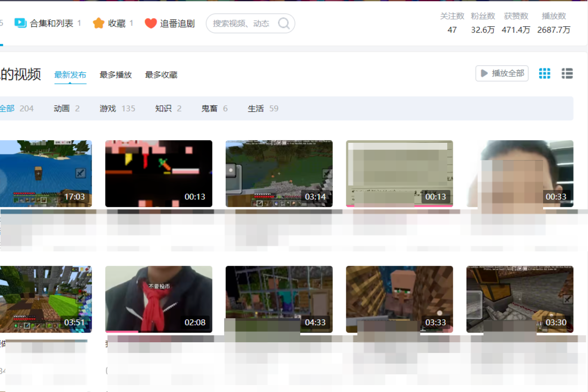Filter videos by 游戏 category
This screenshot has width=588, height=392.
click(x=108, y=109)
